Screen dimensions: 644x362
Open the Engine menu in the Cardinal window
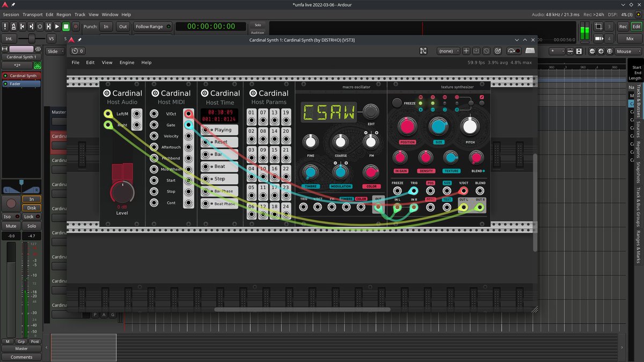pyautogui.click(x=127, y=62)
